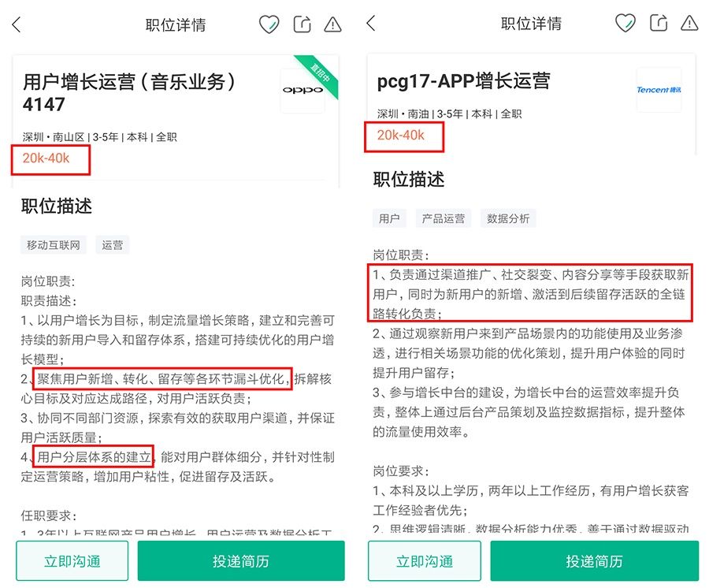The width and height of the screenshot is (709, 588).
Task: Open the OPPO company logo
Action: click(303, 90)
